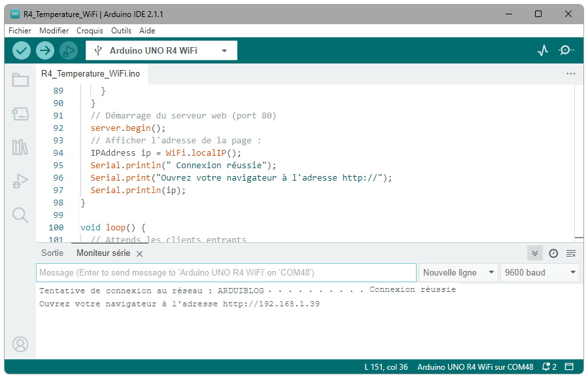This screenshot has height=377, width=588.
Task: Open the 9600 baud rate dropdown
Action: pos(540,272)
